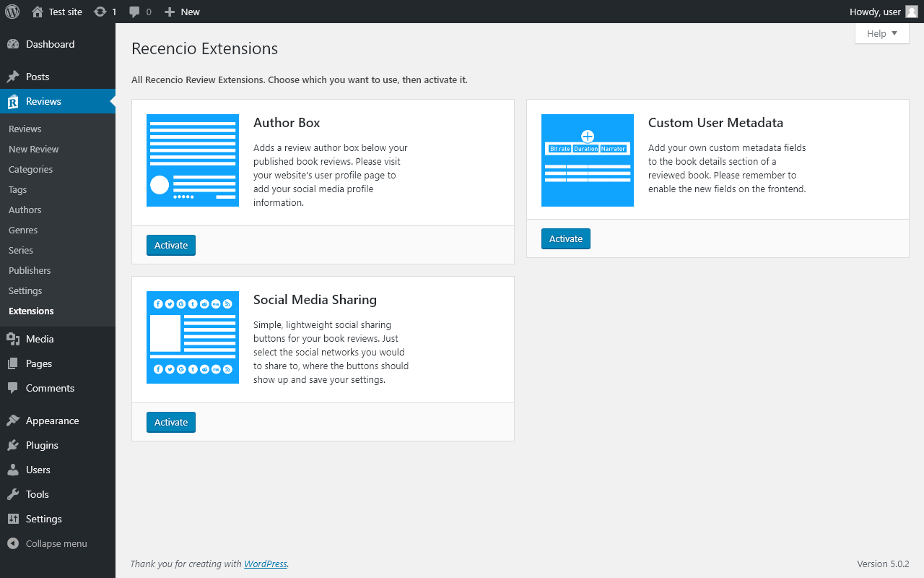Activate the Author Box extension
This screenshot has width=924, height=578.
tap(171, 246)
